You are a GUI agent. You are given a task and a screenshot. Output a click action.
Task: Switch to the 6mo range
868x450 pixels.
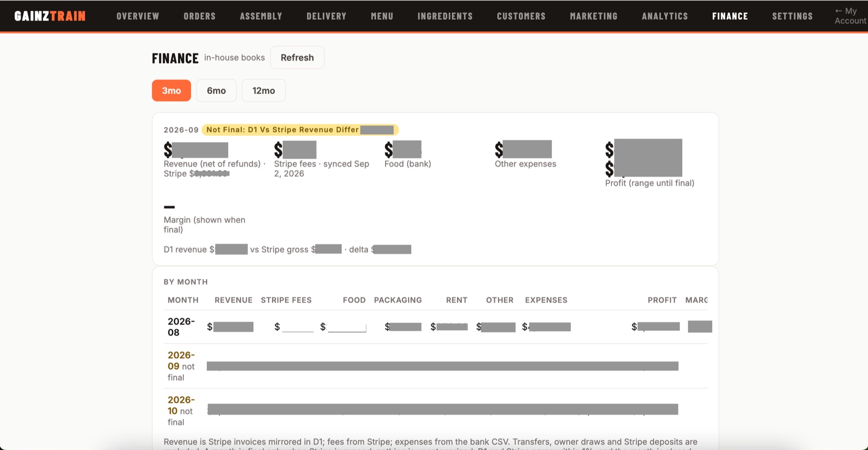[x=216, y=91]
